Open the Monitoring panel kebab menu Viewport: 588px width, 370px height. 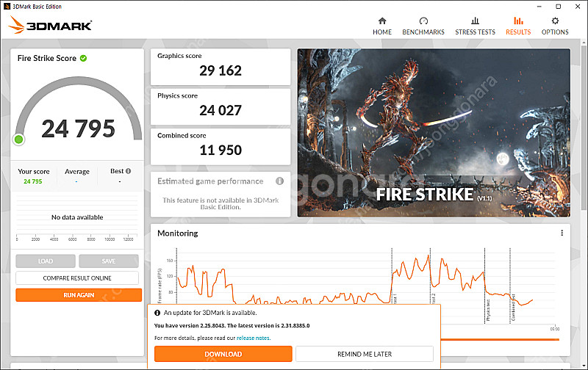[562, 233]
